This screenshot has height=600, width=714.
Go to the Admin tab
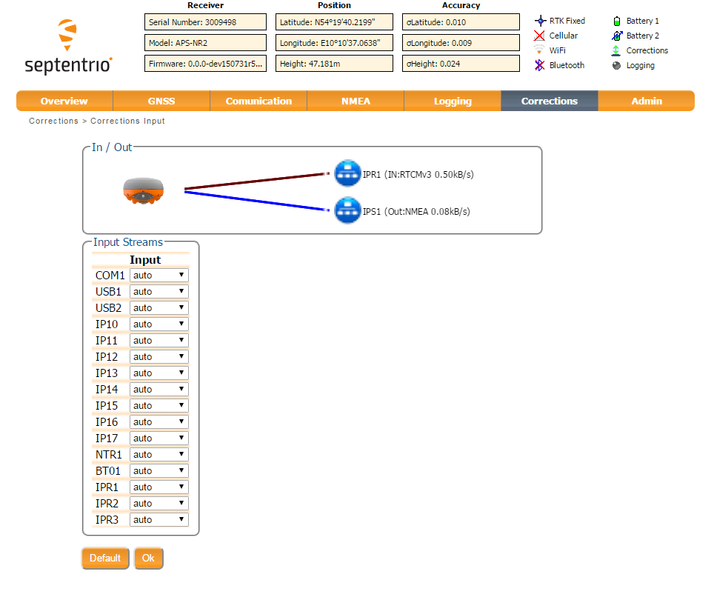646,101
